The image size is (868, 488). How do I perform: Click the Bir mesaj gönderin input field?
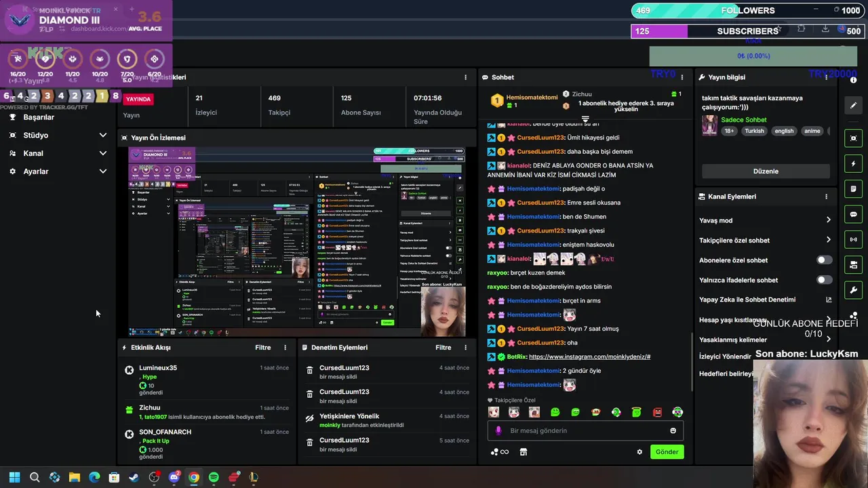tap(585, 430)
